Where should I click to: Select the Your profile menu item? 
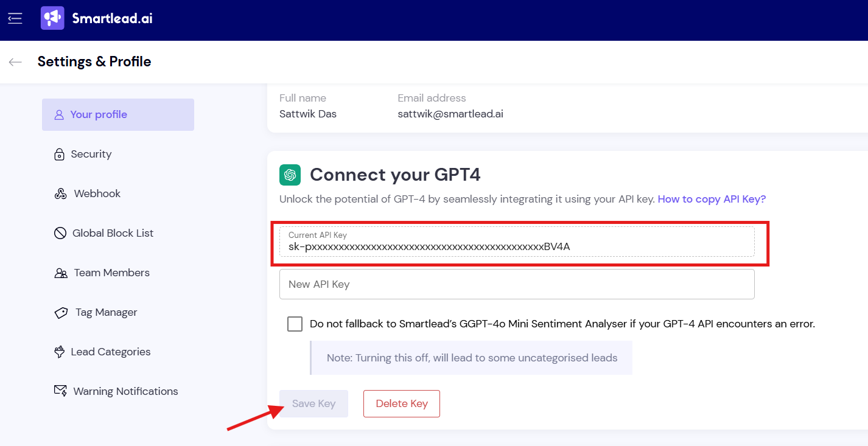[118, 114]
